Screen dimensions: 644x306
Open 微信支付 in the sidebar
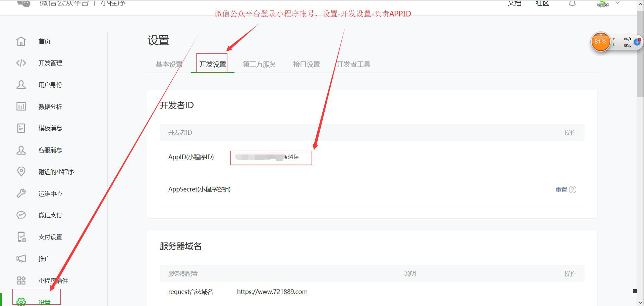(50, 215)
